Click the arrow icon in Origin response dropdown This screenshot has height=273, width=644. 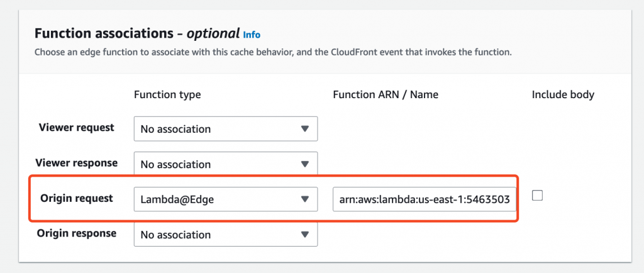tap(305, 235)
